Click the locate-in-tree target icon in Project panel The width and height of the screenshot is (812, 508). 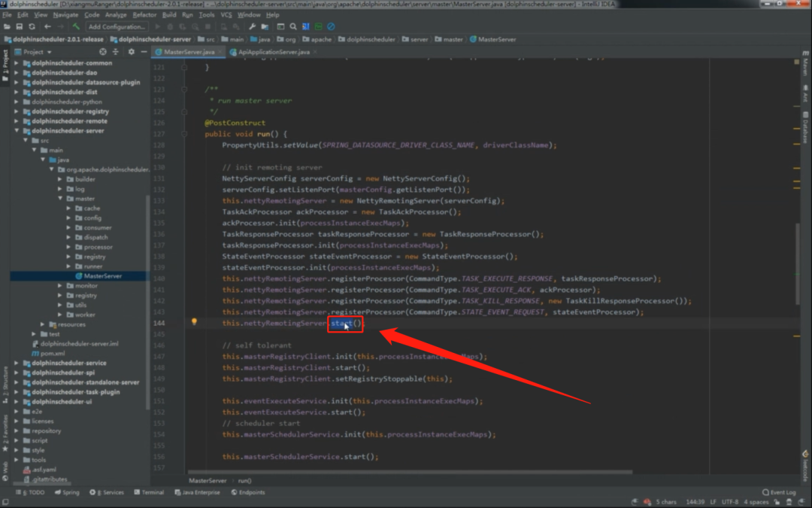[103, 52]
